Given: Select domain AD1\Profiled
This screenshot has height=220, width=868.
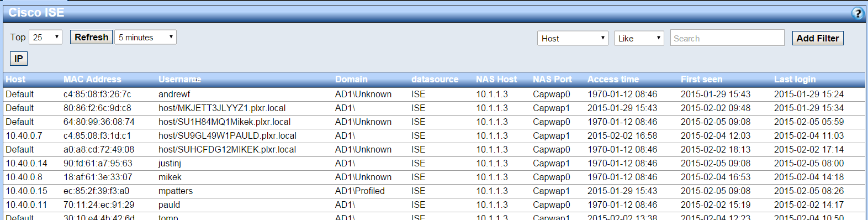Looking at the screenshot, I should (x=360, y=191).
